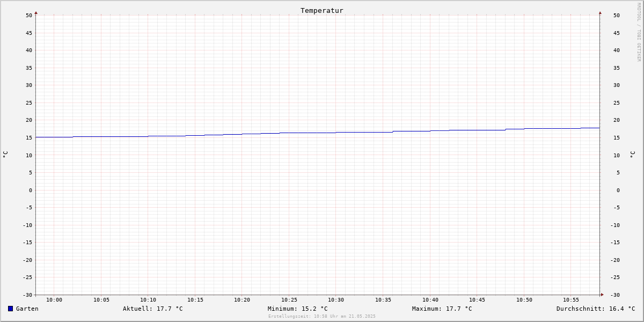The height and width of the screenshot is (322, 644).
Task: Click the 10:45 time axis label
Action: [x=477, y=300]
